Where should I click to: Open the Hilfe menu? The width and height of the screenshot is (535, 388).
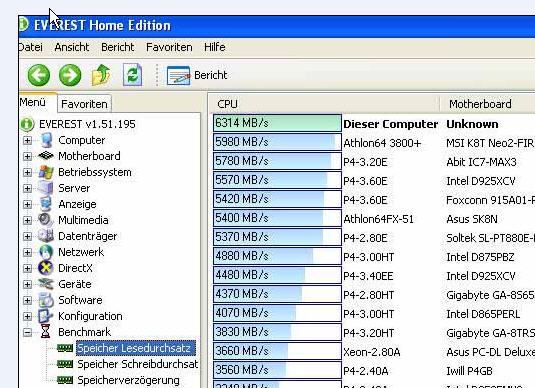pos(215,47)
